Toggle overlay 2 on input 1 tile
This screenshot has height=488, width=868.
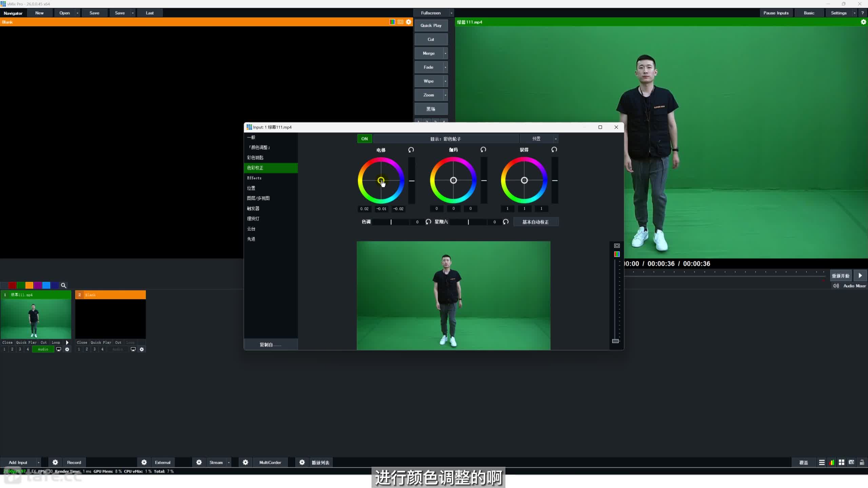12,349
